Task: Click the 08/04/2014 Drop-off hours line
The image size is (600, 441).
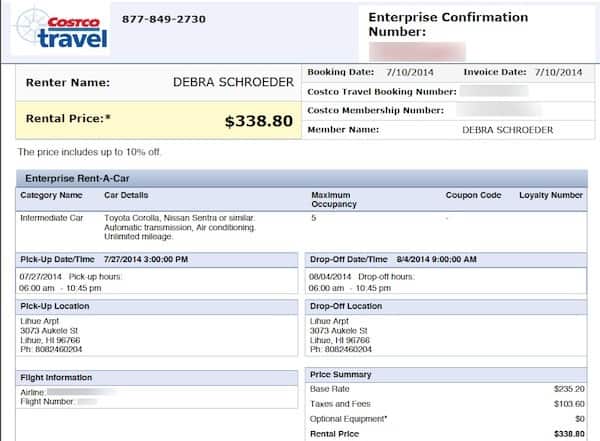Action: pos(362,276)
